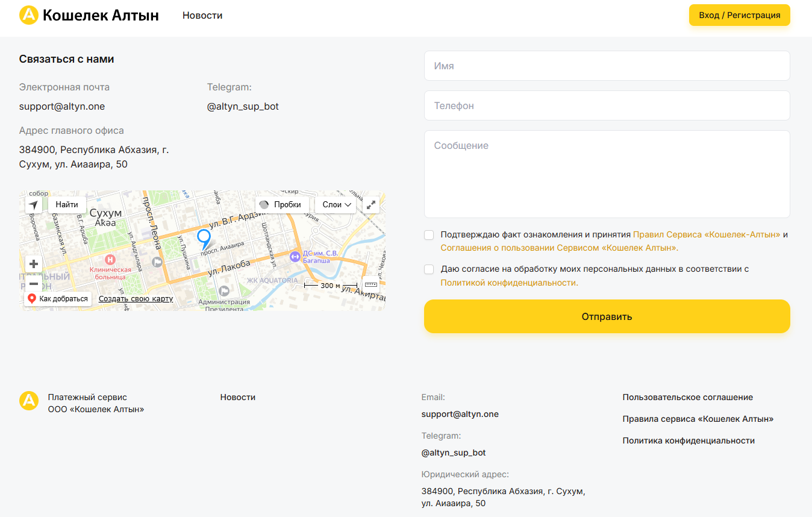Screen dimensions: 812x517
Task: Open "Политика конфиденциальности" in the footer
Action: click(688, 440)
